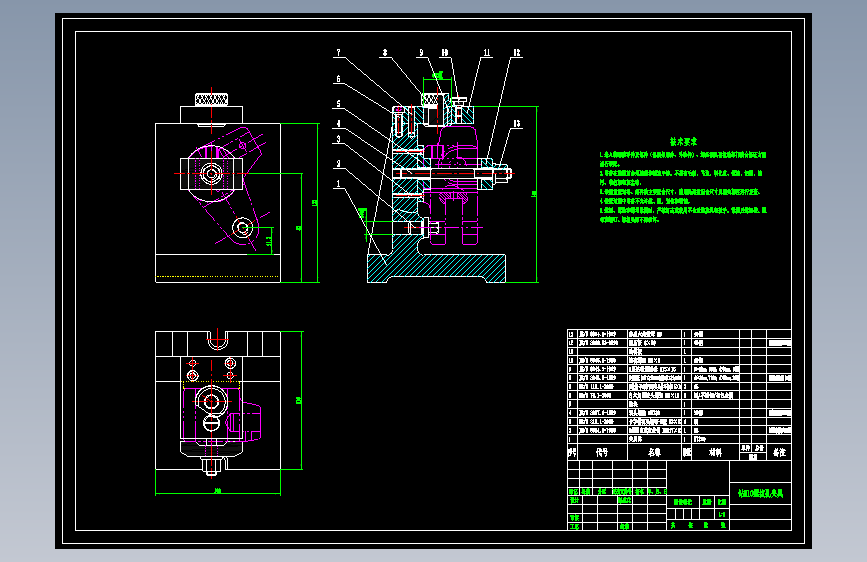The height and width of the screenshot is (562, 867).
Task: Click part balloon number 2
Action: [x=338, y=164]
